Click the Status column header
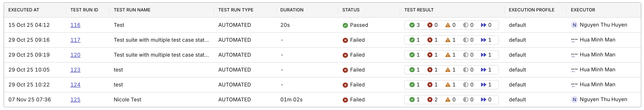644x110 pixels. pyautogui.click(x=351, y=10)
